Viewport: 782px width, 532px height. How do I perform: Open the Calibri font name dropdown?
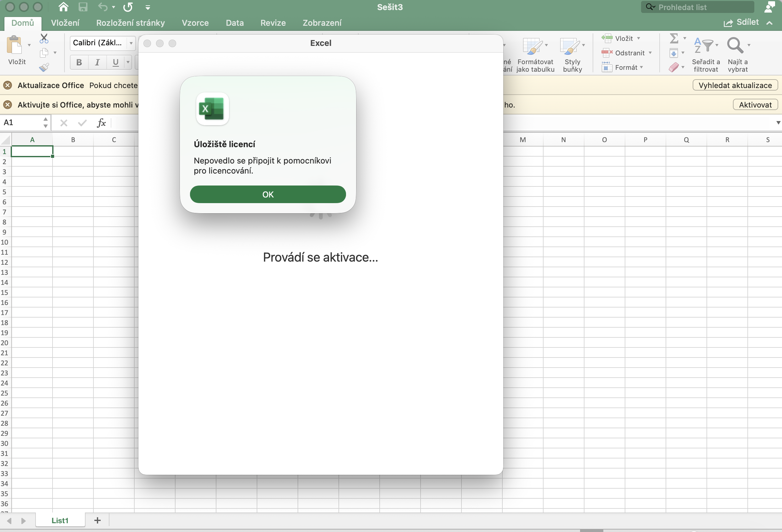[x=131, y=43]
